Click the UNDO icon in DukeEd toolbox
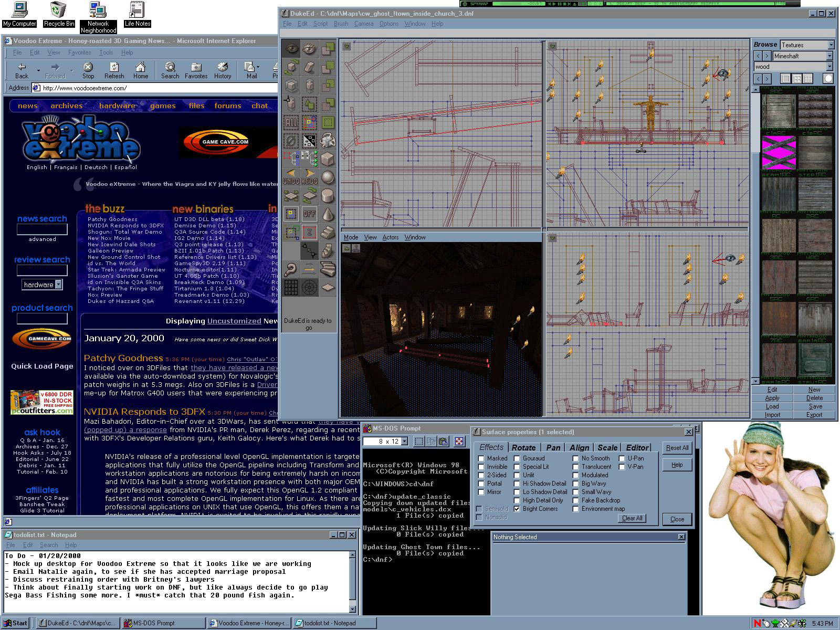Screen dimensions: 840x630 click(x=291, y=176)
